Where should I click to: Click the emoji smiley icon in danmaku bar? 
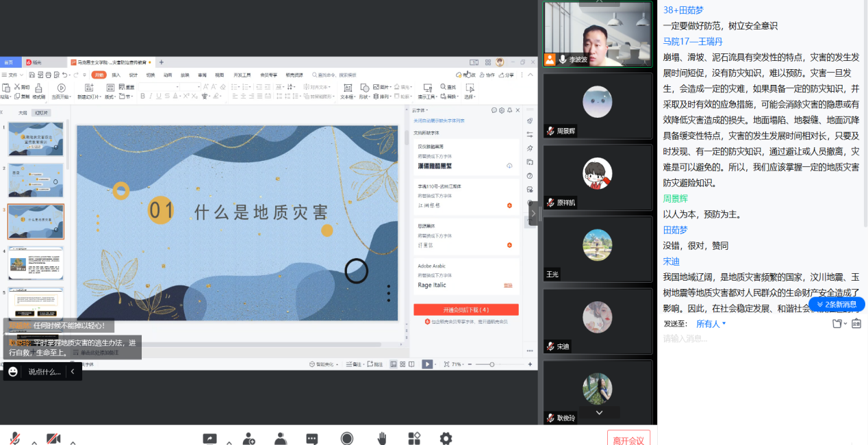[x=13, y=372]
